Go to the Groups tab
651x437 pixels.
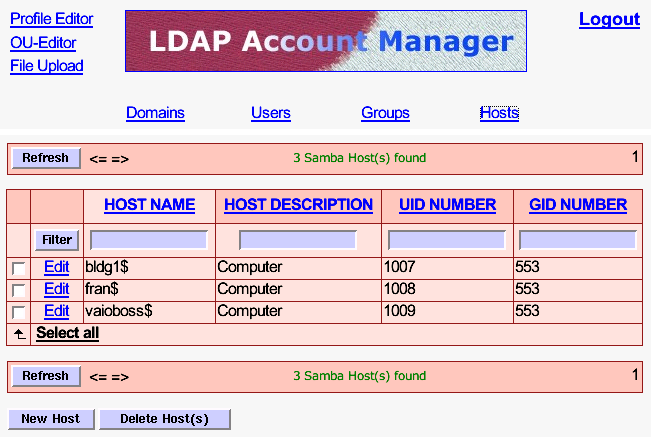pos(385,113)
